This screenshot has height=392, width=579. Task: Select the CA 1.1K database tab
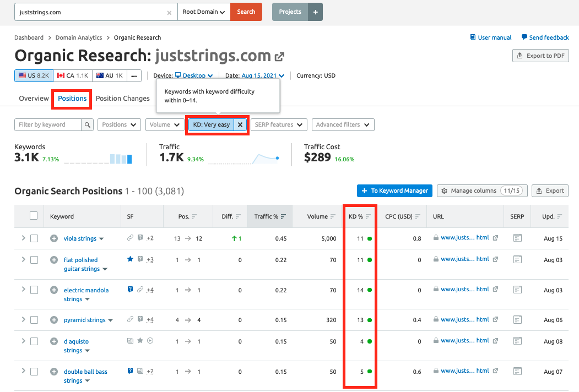point(73,75)
